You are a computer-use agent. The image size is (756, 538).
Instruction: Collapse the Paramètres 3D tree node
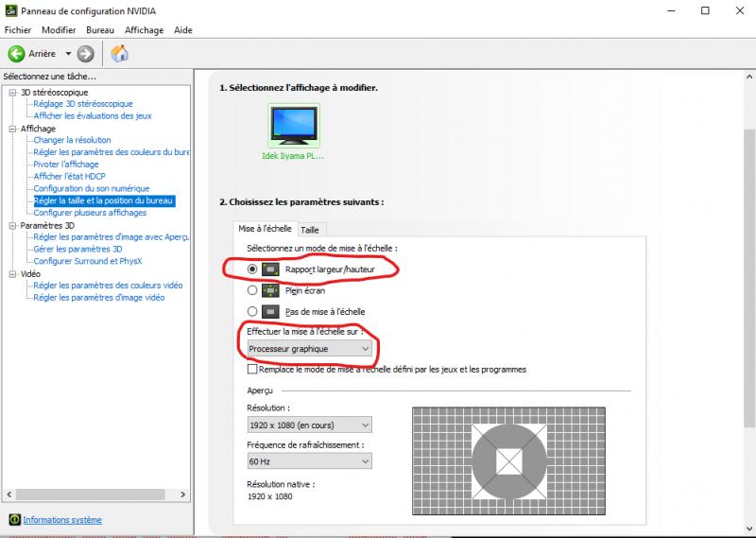(12, 225)
